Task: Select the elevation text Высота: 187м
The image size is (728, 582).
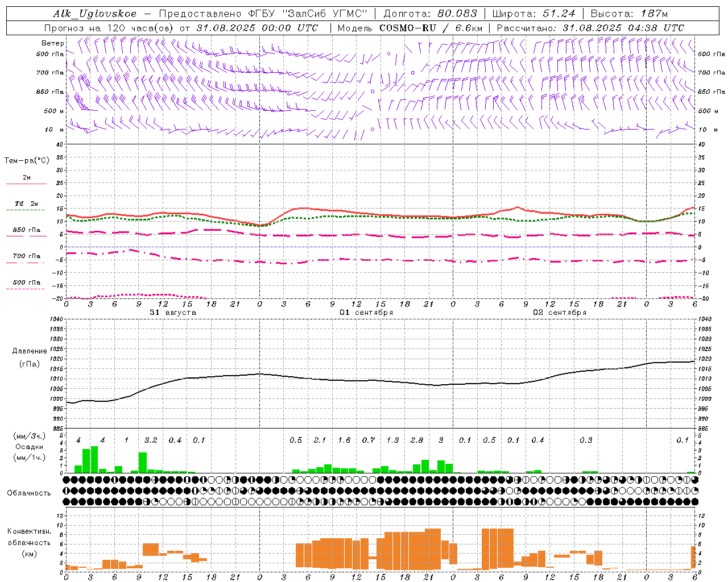Action: [x=630, y=14]
